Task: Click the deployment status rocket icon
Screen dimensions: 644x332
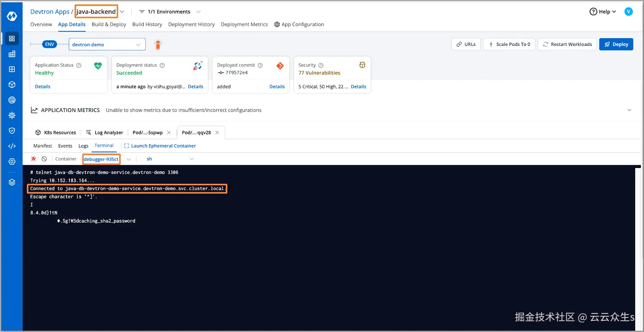Action: pos(198,66)
